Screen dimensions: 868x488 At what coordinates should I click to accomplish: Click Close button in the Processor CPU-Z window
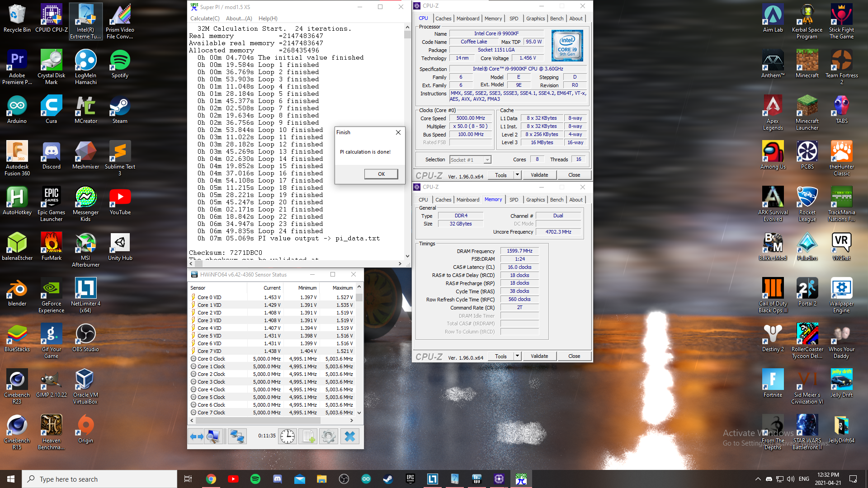574,175
